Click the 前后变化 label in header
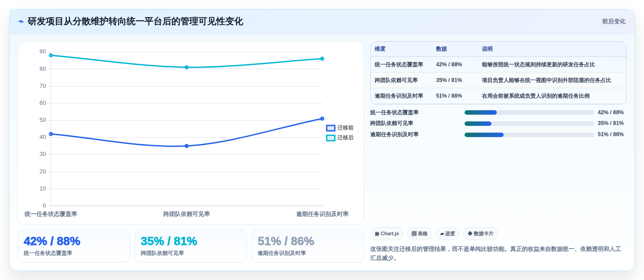The width and height of the screenshot is (644, 280). (x=613, y=22)
